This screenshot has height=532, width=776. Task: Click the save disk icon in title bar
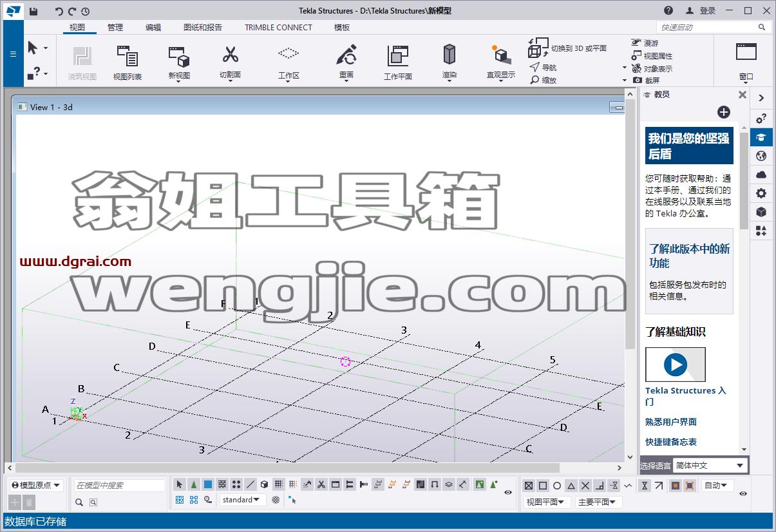(x=33, y=11)
